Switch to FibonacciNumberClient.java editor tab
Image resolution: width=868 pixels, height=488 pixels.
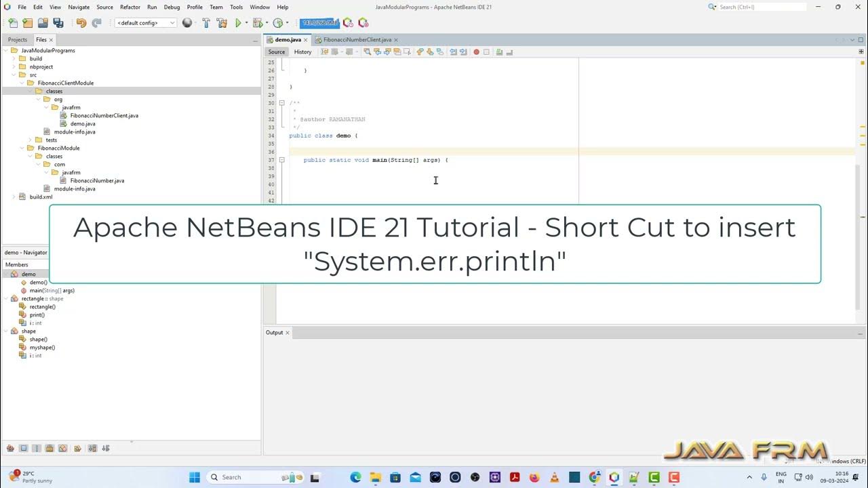click(357, 39)
